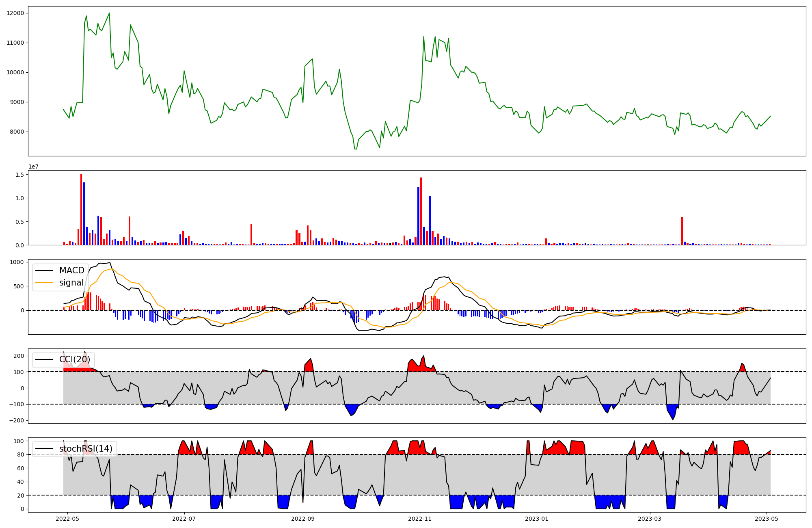Click the 2023-05 date tick label
The height and width of the screenshot is (528, 812).
[x=767, y=519]
